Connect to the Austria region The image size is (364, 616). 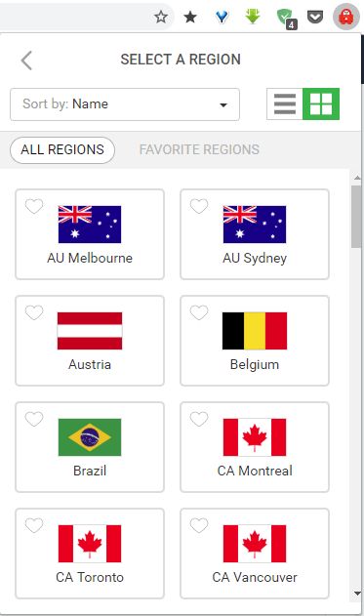click(x=90, y=341)
